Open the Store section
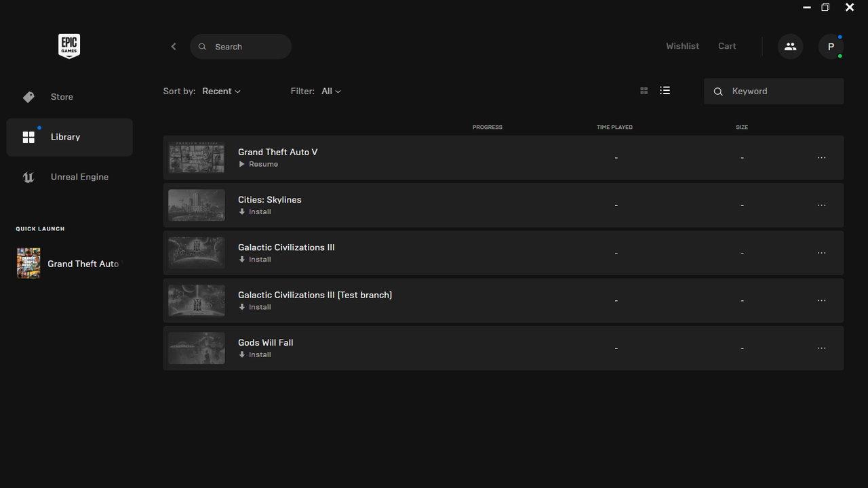This screenshot has height=488, width=868. pos(69,97)
